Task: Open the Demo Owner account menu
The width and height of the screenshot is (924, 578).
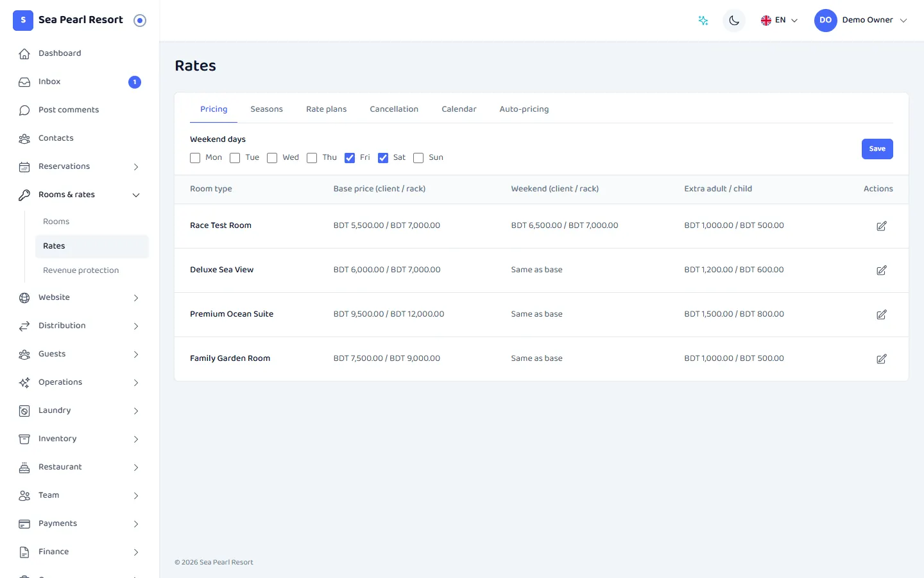Action: pyautogui.click(x=861, y=21)
